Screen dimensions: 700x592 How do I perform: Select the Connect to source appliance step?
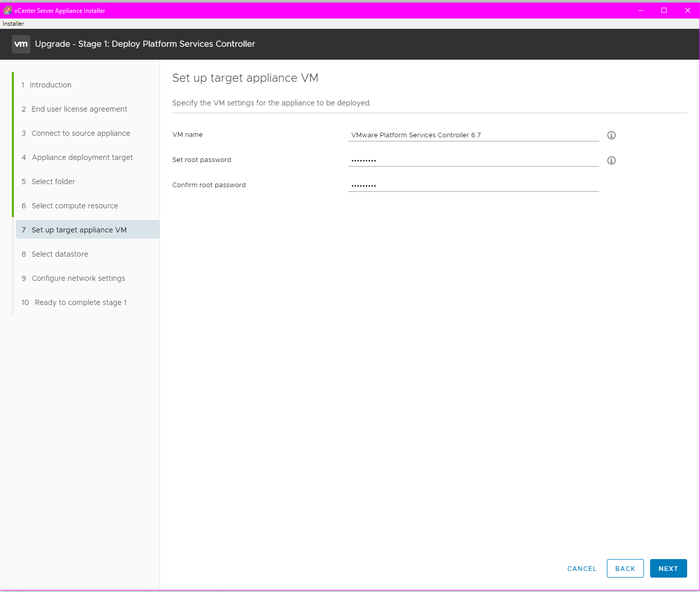(x=81, y=133)
